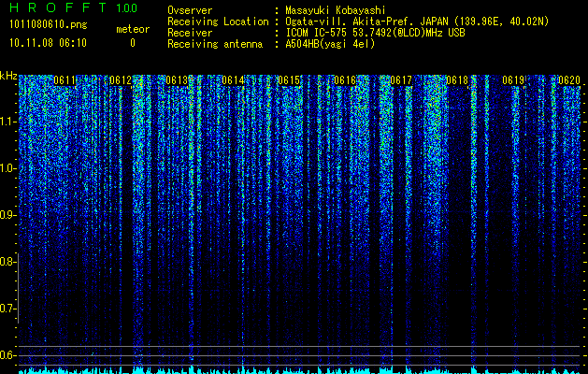588x374 pixels.
Task: Click the 0612 time marker
Action: pyautogui.click(x=121, y=80)
